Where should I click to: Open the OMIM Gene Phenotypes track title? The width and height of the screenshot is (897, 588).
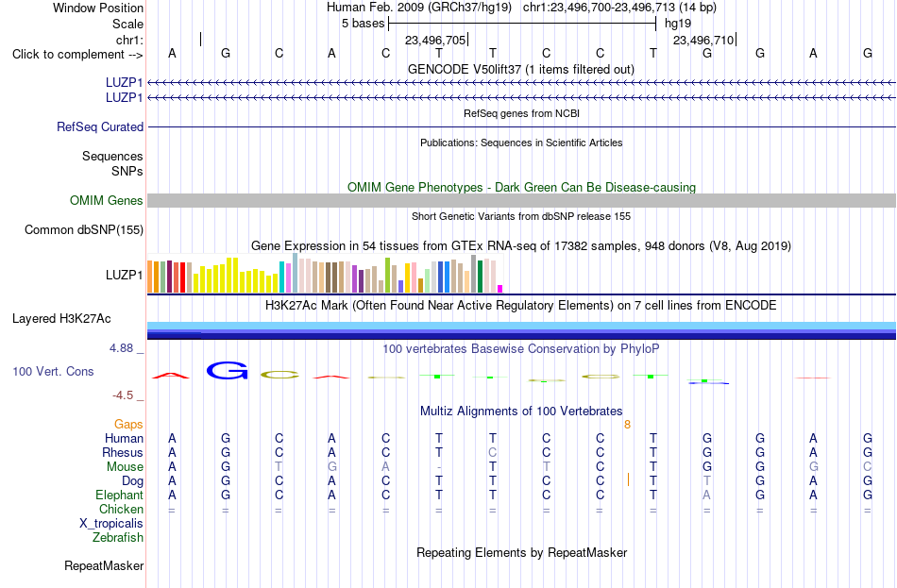(521, 187)
